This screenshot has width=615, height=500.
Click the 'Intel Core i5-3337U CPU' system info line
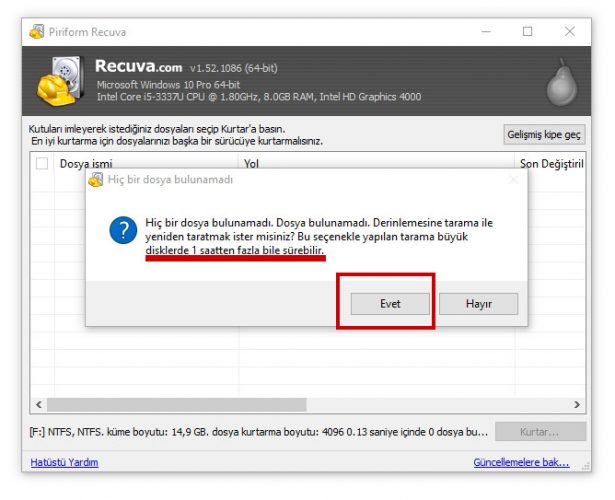pos(259,97)
